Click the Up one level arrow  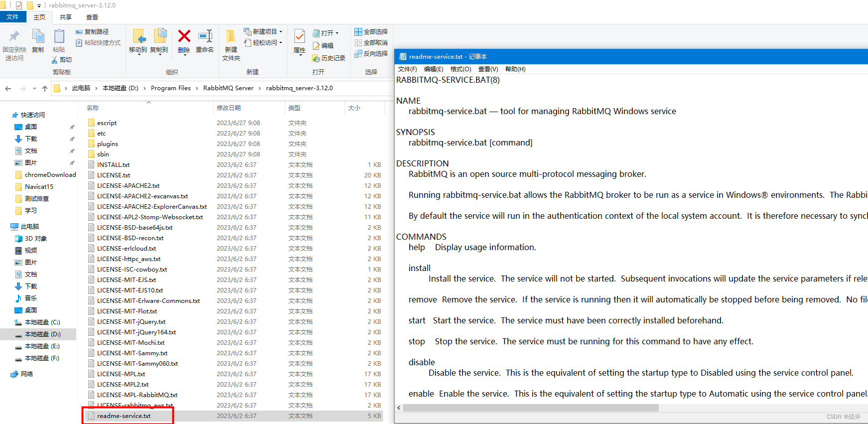pos(45,88)
